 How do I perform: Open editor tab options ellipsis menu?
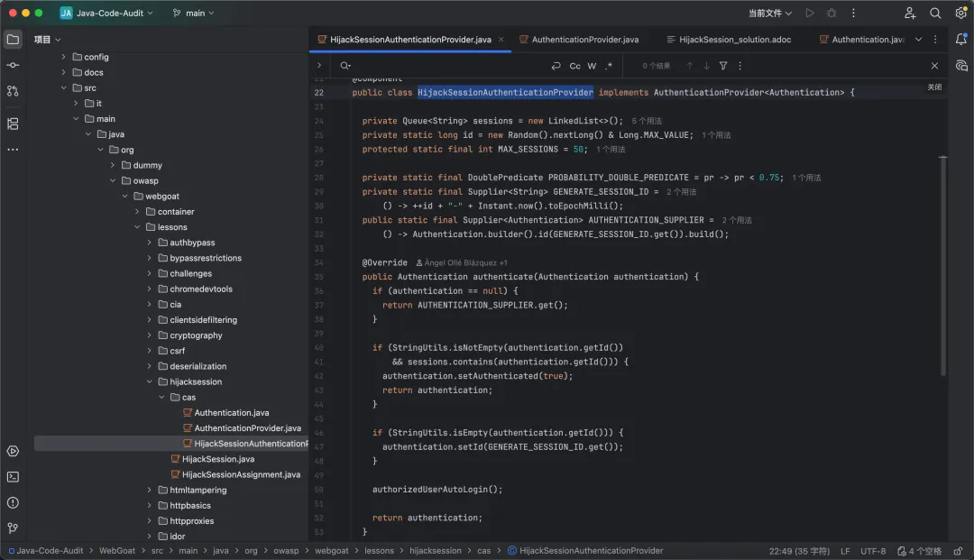935,39
